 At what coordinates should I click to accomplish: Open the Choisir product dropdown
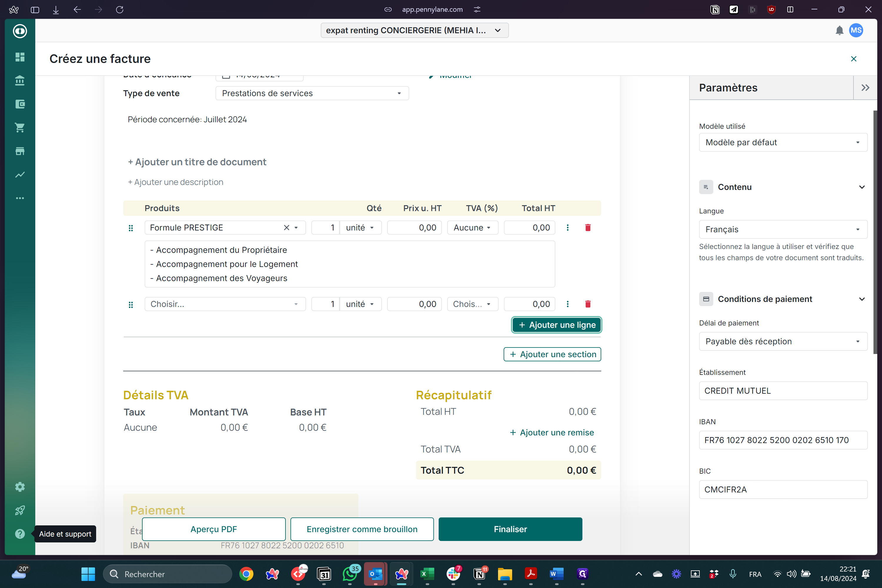click(x=225, y=304)
